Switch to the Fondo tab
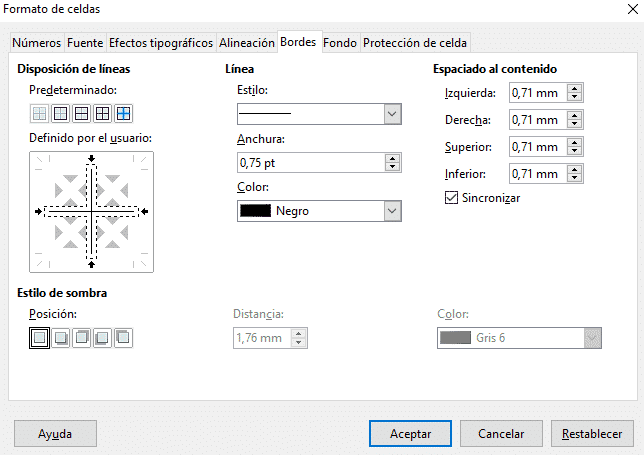Screen dimensions: 644x455 point(340,43)
